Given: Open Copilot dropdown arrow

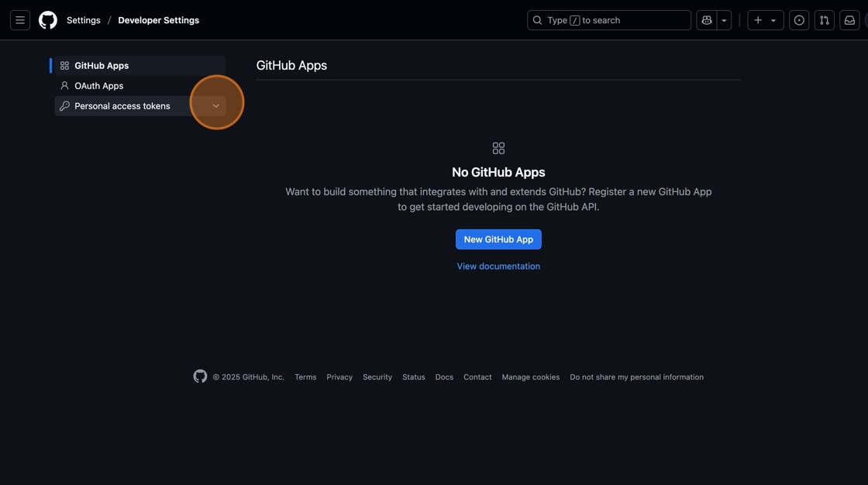Looking at the screenshot, I should tap(724, 20).
